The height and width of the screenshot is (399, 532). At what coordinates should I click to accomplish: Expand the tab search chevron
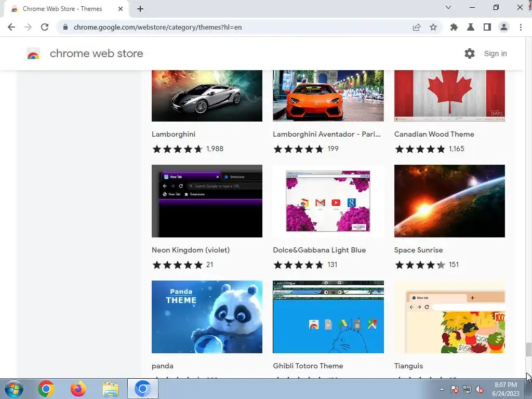click(x=448, y=7)
